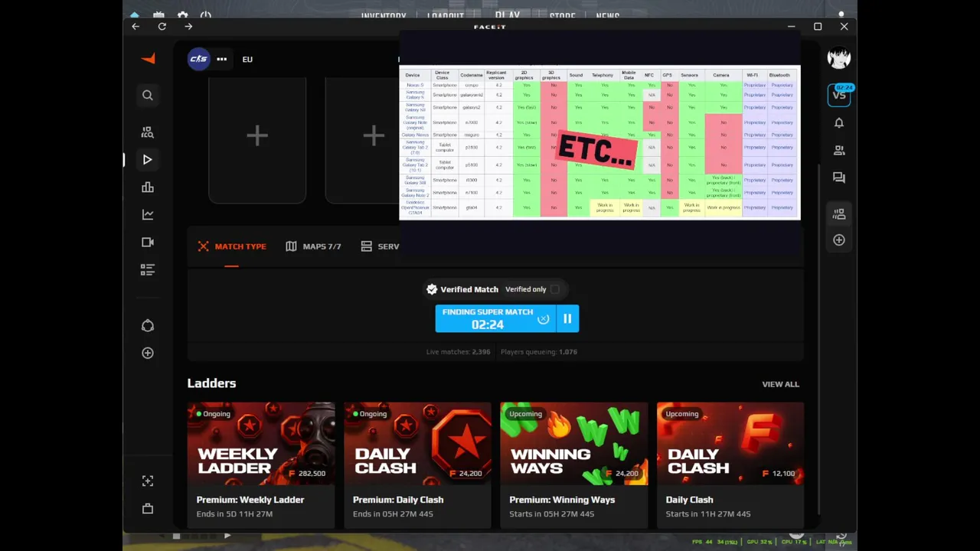Click the Premium: Daily Clash title

point(398,500)
